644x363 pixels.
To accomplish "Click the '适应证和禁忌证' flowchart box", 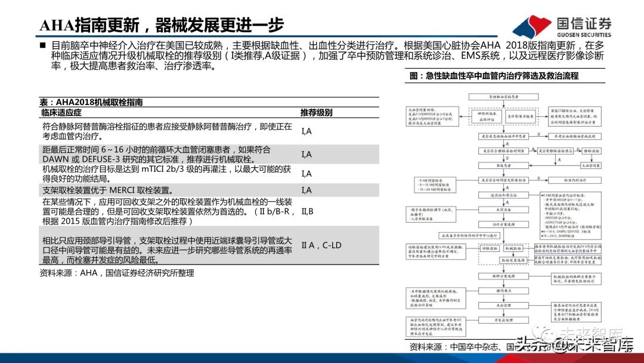I will click(503, 195).
